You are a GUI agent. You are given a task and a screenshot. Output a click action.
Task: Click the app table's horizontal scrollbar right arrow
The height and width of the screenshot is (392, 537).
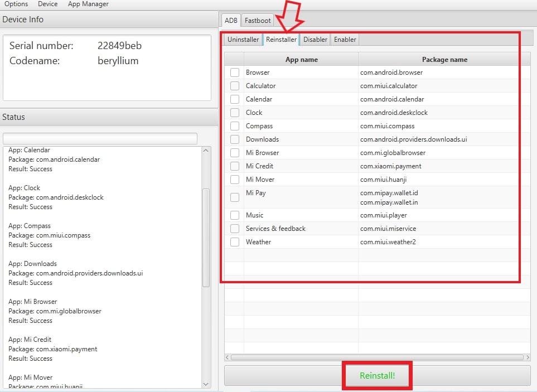pyautogui.click(x=528, y=357)
